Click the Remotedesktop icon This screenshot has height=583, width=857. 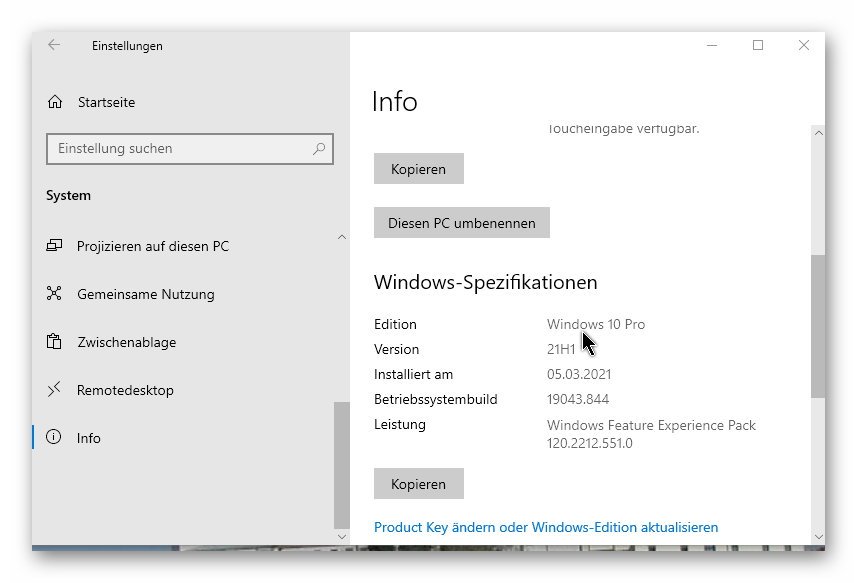click(54, 390)
